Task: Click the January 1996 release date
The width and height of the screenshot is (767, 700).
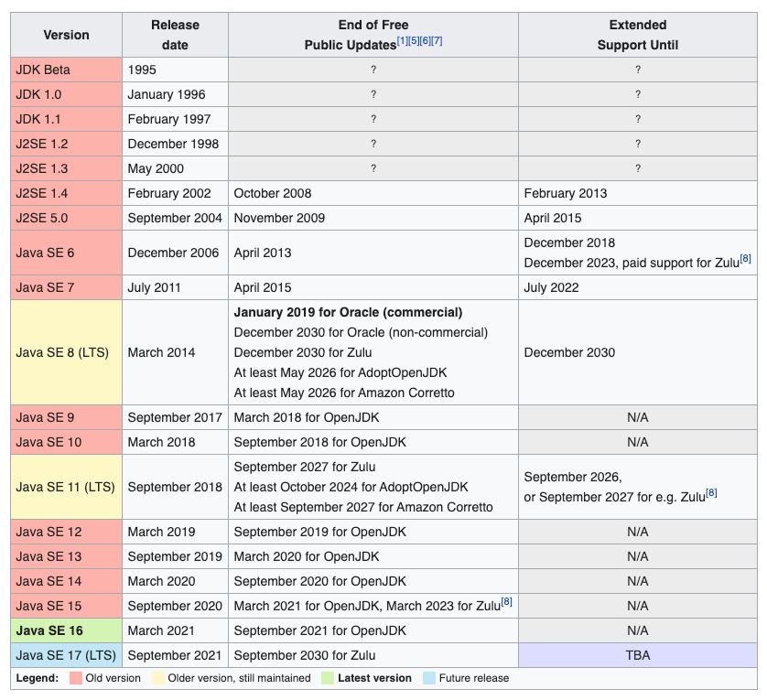Action: [x=167, y=94]
